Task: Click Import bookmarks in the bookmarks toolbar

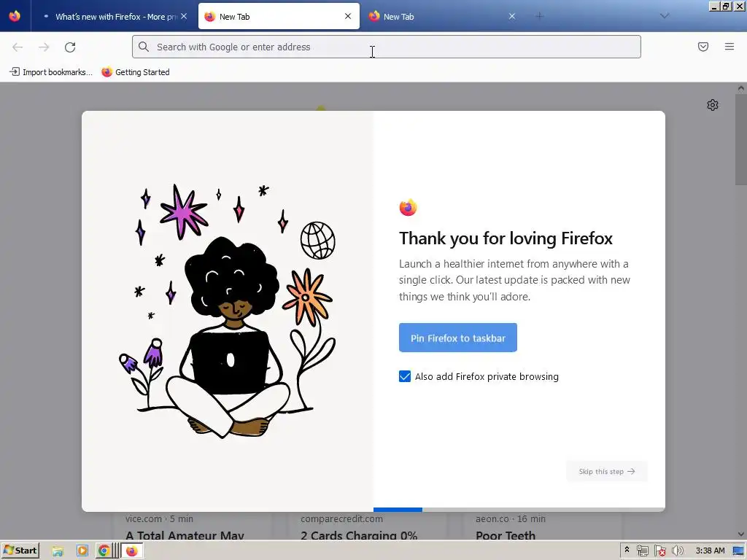Action: 51,72
